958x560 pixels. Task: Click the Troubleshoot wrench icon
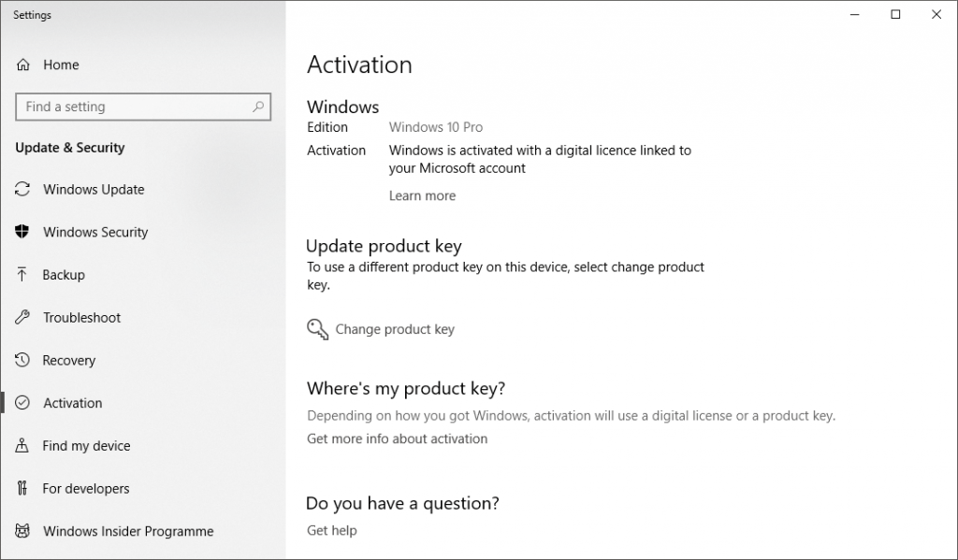click(x=23, y=318)
